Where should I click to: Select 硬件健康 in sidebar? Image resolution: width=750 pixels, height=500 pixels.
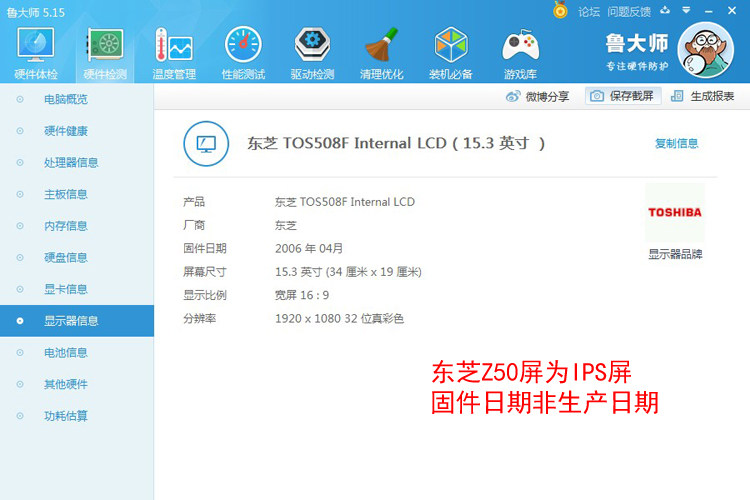click(77, 131)
